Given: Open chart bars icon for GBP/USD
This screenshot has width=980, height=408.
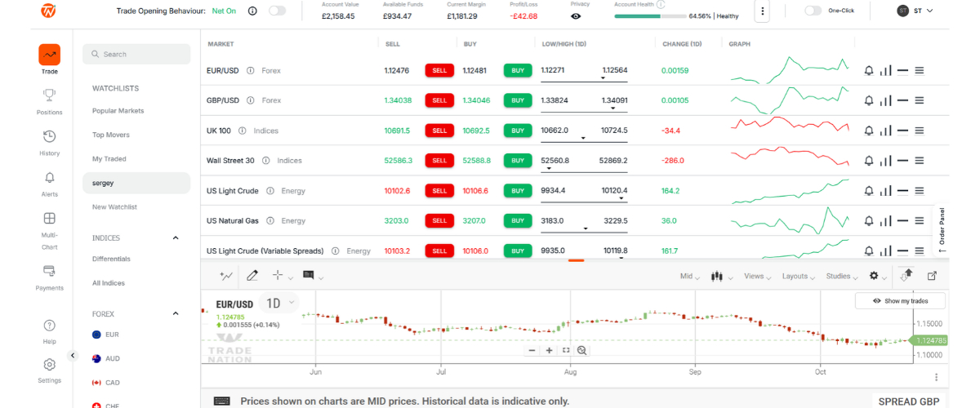Looking at the screenshot, I should point(885,100).
